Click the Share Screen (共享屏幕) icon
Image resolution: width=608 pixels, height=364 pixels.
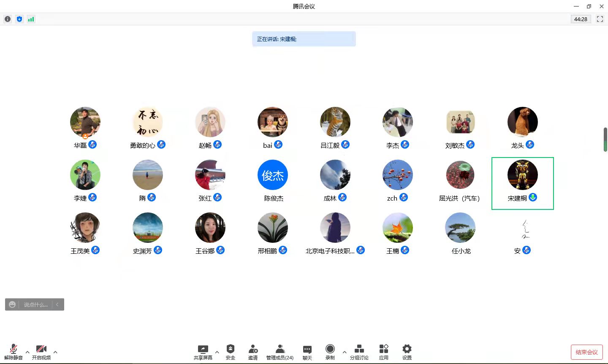(203, 349)
